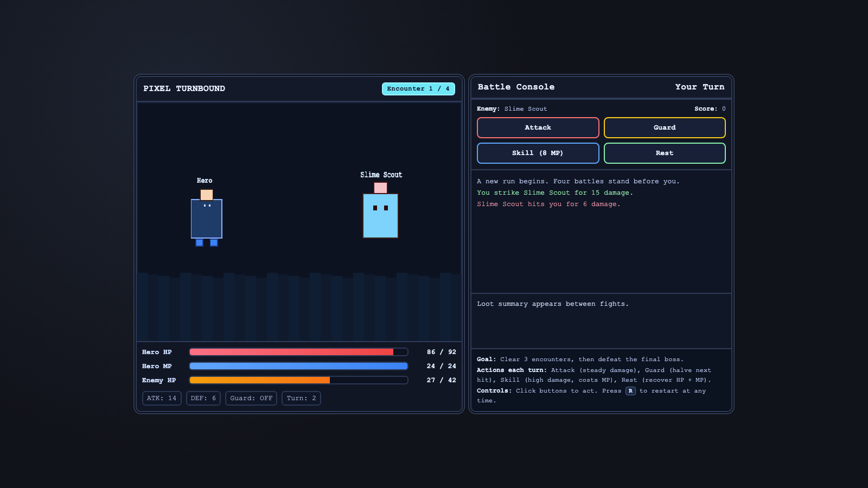
Task: Click the Guard: OFF indicator
Action: (x=251, y=399)
